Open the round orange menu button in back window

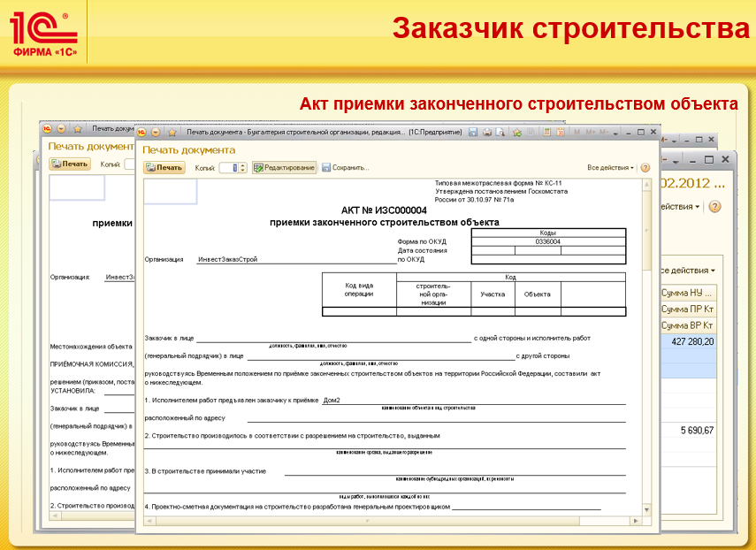(61, 129)
